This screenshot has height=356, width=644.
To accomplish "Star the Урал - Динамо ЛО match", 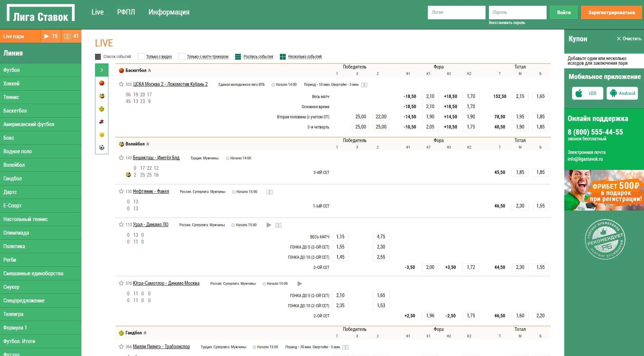I will [121, 224].
